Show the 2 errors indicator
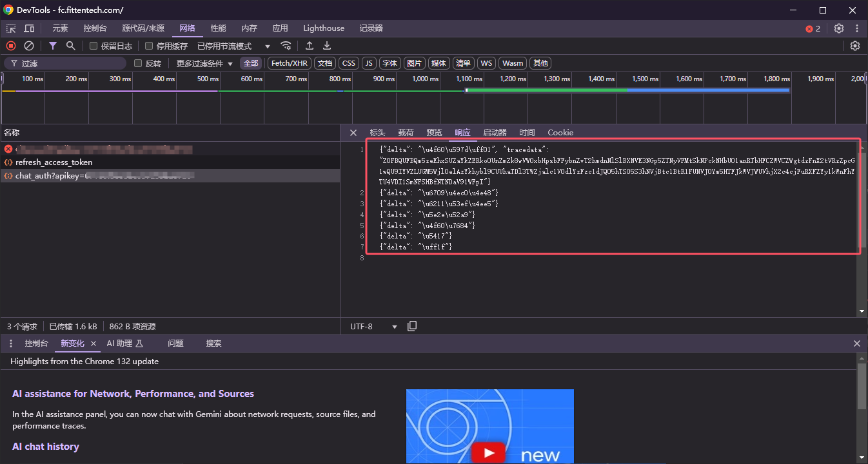The height and width of the screenshot is (464, 868). tap(813, 28)
